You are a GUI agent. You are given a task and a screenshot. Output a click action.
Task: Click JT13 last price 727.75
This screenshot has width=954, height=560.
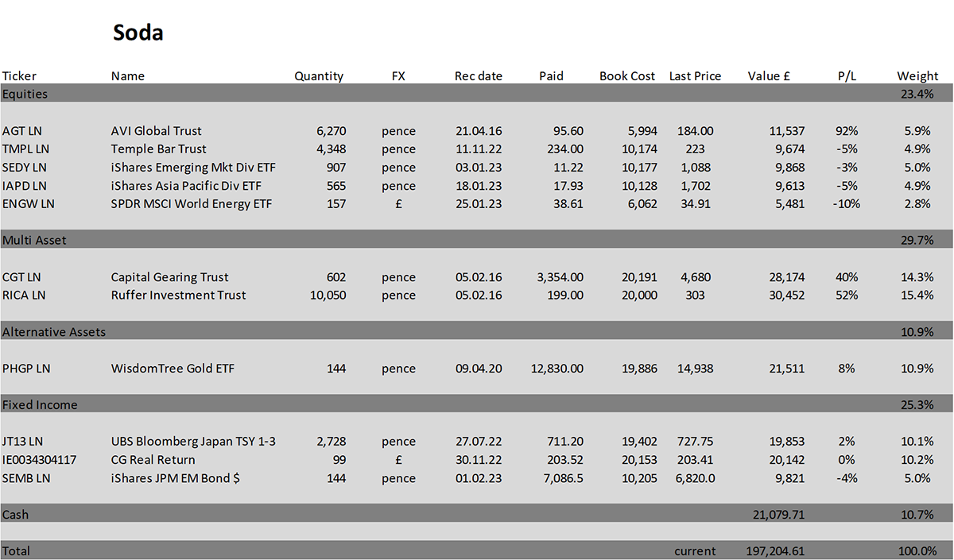[696, 442]
